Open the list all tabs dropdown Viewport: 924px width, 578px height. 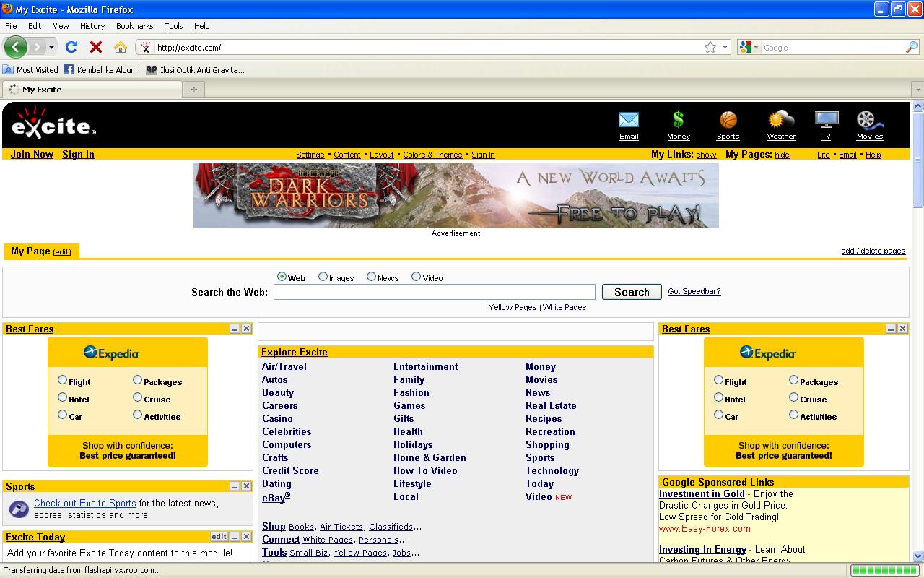tap(918, 89)
